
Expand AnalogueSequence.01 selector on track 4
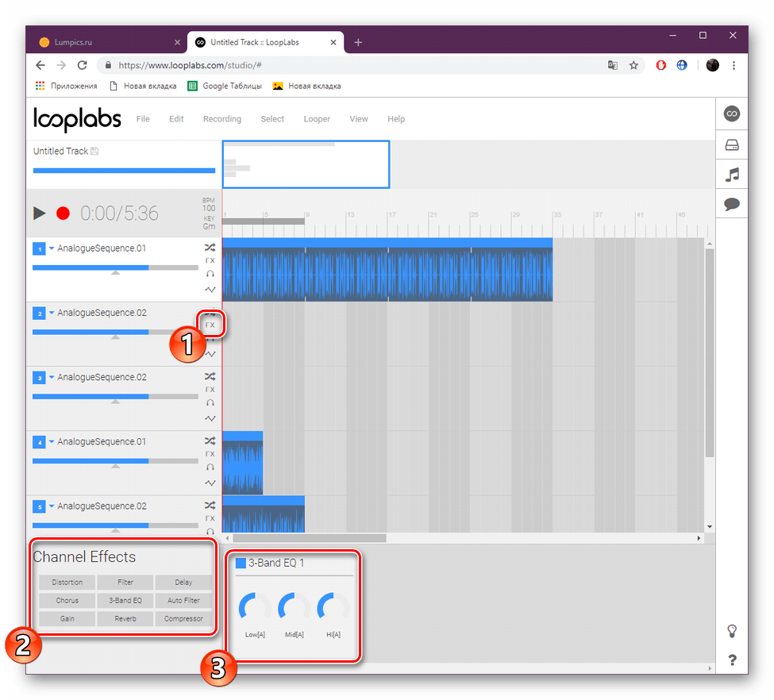click(x=50, y=441)
